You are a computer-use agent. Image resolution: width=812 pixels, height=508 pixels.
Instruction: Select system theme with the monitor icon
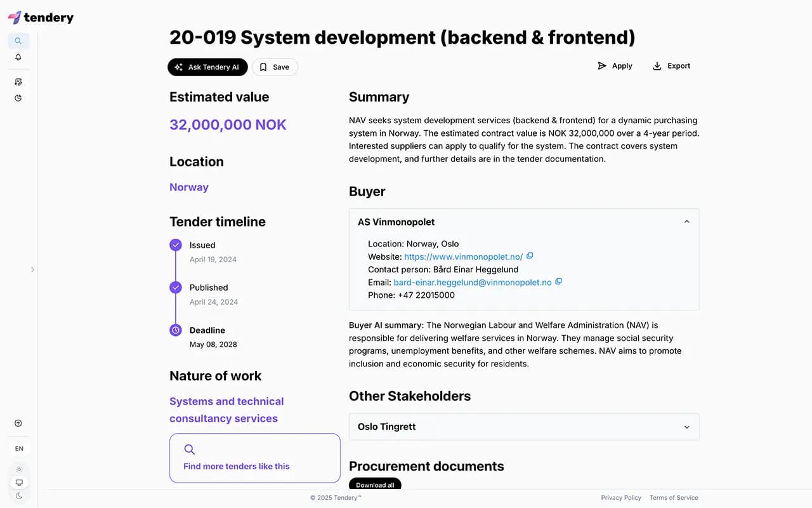tap(19, 483)
